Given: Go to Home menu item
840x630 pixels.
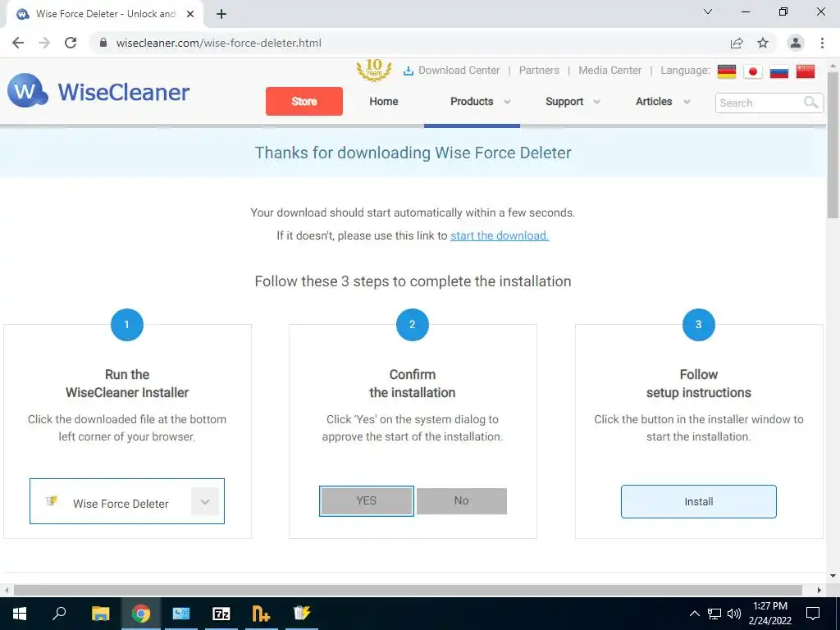Looking at the screenshot, I should (x=384, y=101).
